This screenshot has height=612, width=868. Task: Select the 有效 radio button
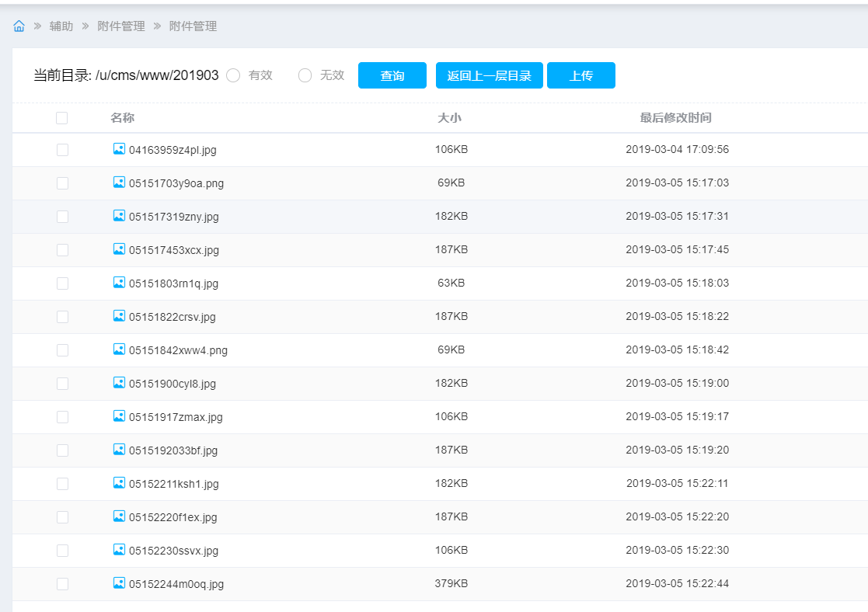click(x=233, y=75)
